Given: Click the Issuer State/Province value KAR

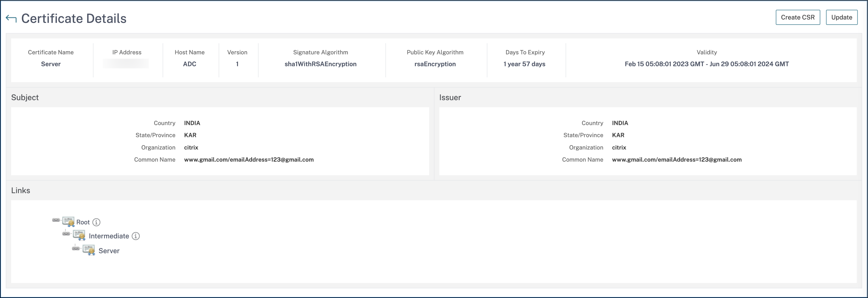Looking at the screenshot, I should 618,135.
